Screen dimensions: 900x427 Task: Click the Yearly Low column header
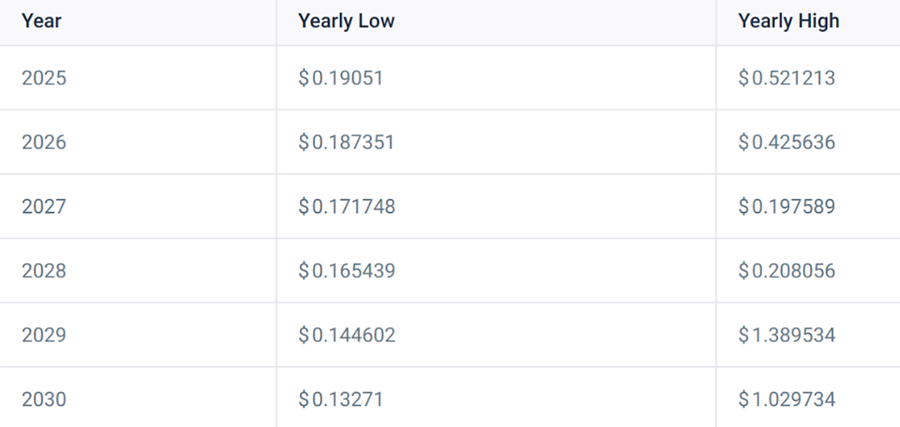click(x=346, y=21)
